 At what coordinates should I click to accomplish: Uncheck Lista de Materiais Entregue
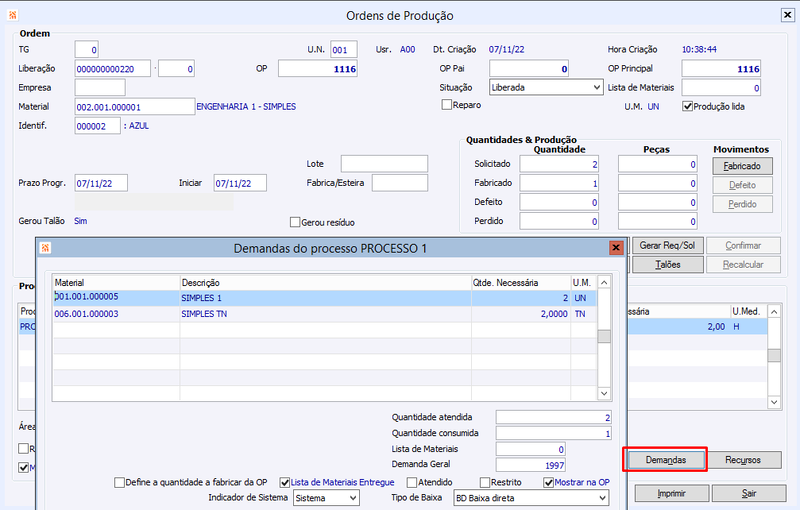coord(285,482)
